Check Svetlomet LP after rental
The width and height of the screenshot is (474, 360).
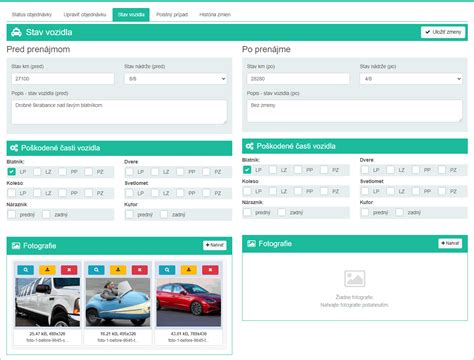point(365,191)
